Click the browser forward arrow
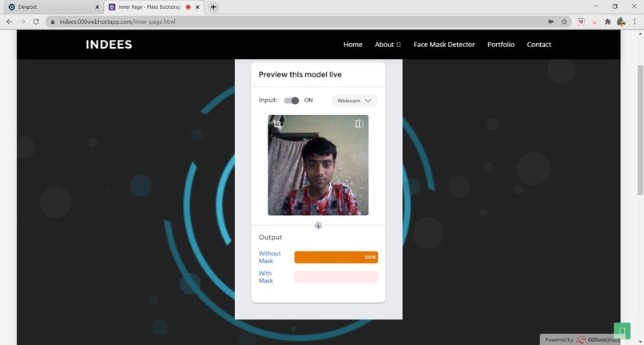Screen dimensions: 644x345 (x=22, y=22)
